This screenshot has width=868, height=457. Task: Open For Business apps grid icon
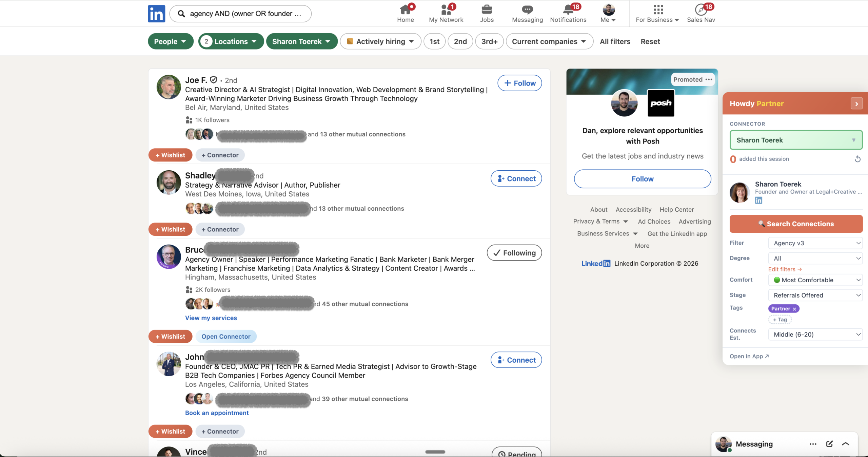pos(658,9)
